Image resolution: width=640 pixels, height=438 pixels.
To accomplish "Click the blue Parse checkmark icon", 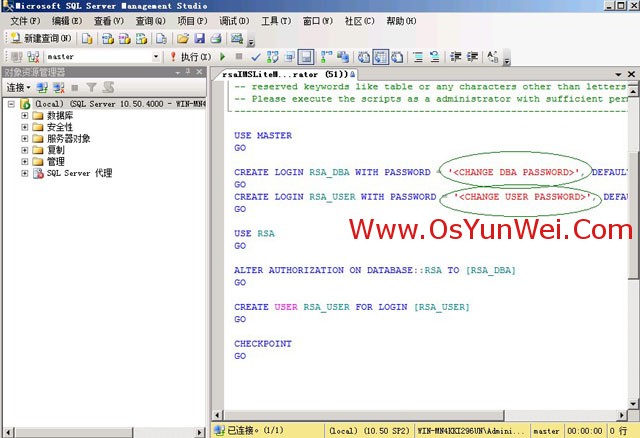I will point(256,57).
